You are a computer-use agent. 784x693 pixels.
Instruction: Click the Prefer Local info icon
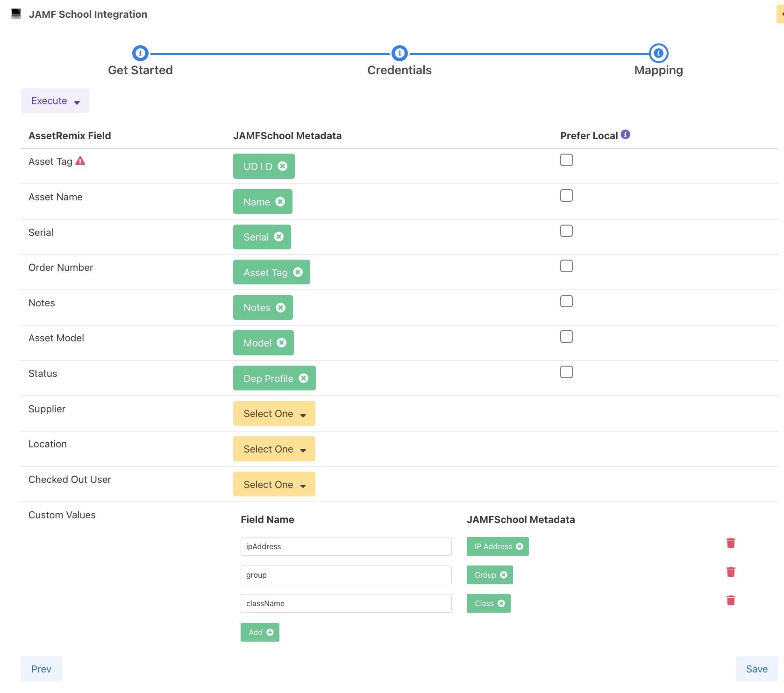[x=625, y=135]
